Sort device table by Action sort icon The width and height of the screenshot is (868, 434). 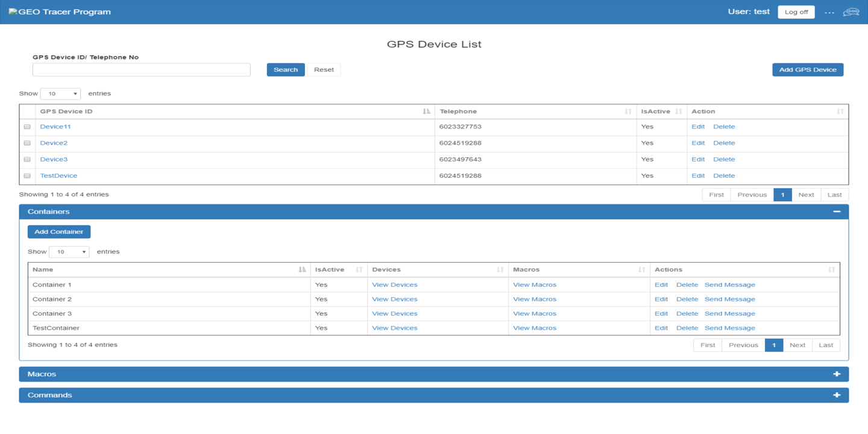click(840, 112)
